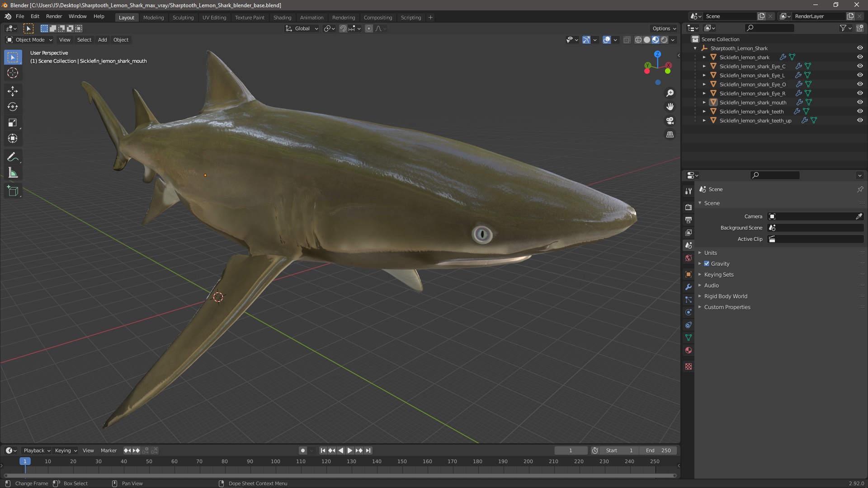This screenshot has height=488, width=868.
Task: Switch perspective/orthographic grid icon
Action: coord(670,135)
